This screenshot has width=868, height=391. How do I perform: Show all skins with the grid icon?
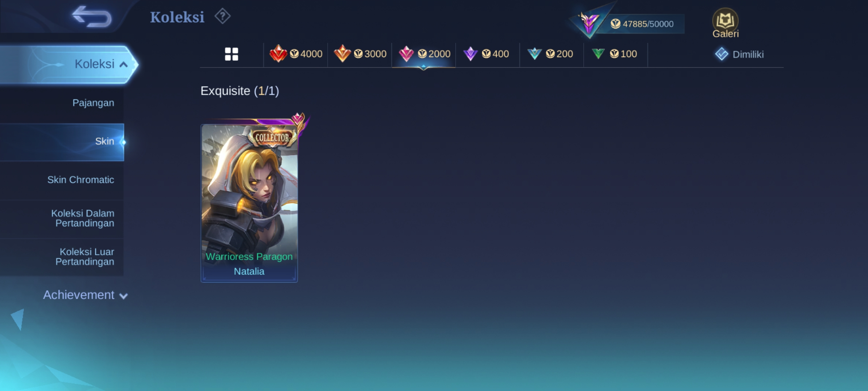click(x=231, y=54)
